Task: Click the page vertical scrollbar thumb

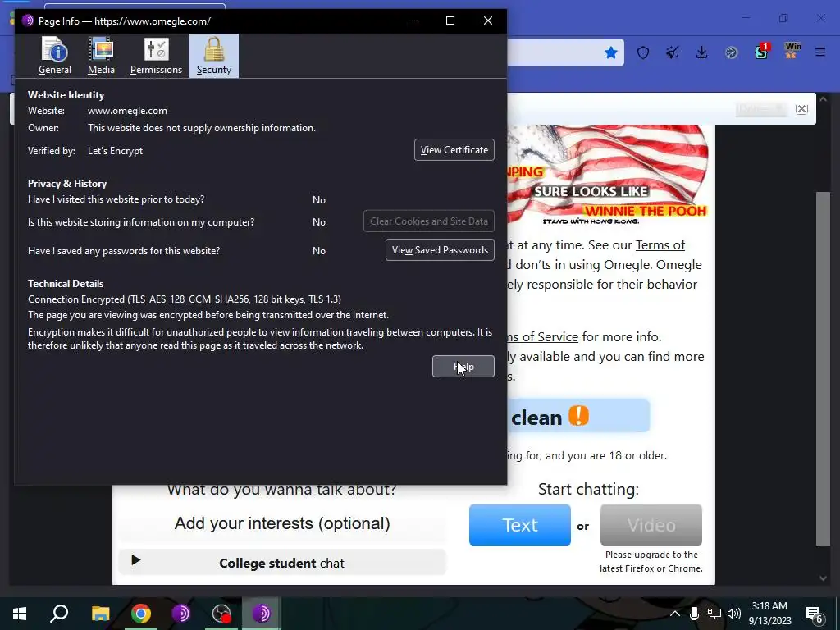Action: pos(824,368)
